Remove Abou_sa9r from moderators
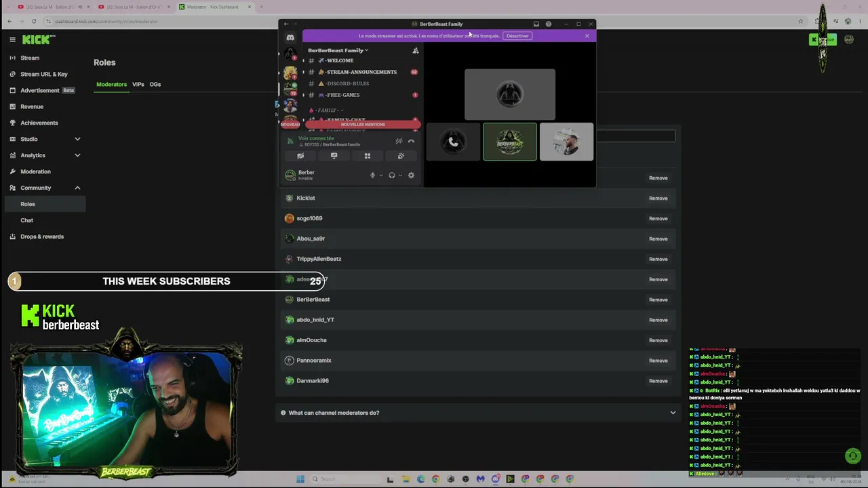The height and width of the screenshot is (488, 868). coord(658,239)
